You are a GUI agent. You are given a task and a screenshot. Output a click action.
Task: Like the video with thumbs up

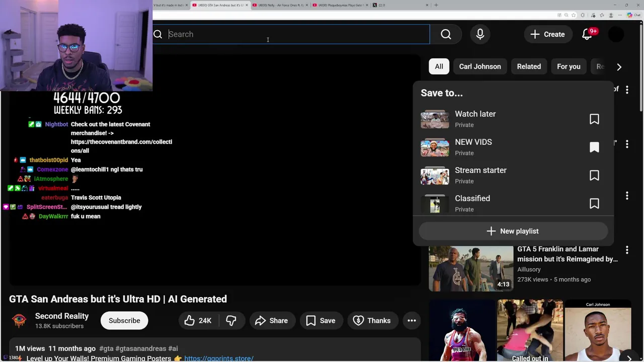coord(198,321)
